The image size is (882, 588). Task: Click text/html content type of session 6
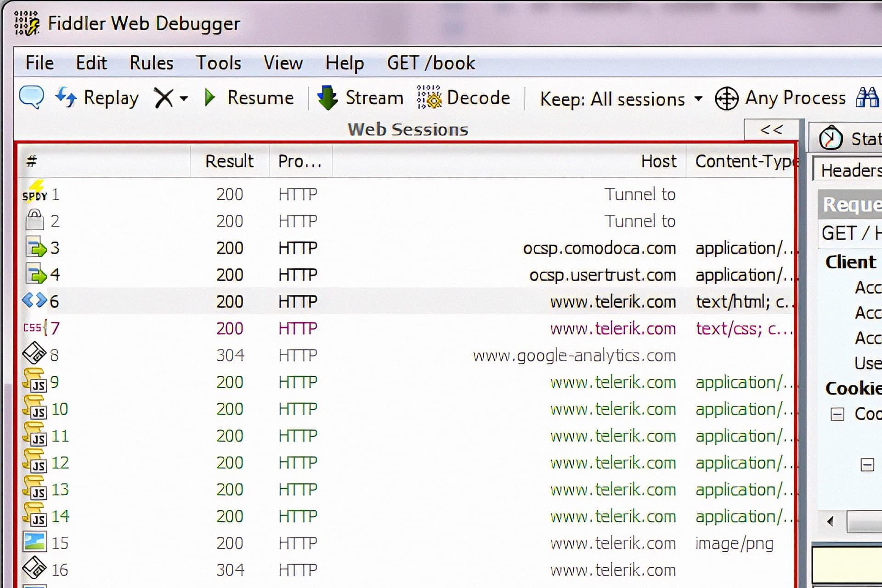pyautogui.click(x=744, y=302)
